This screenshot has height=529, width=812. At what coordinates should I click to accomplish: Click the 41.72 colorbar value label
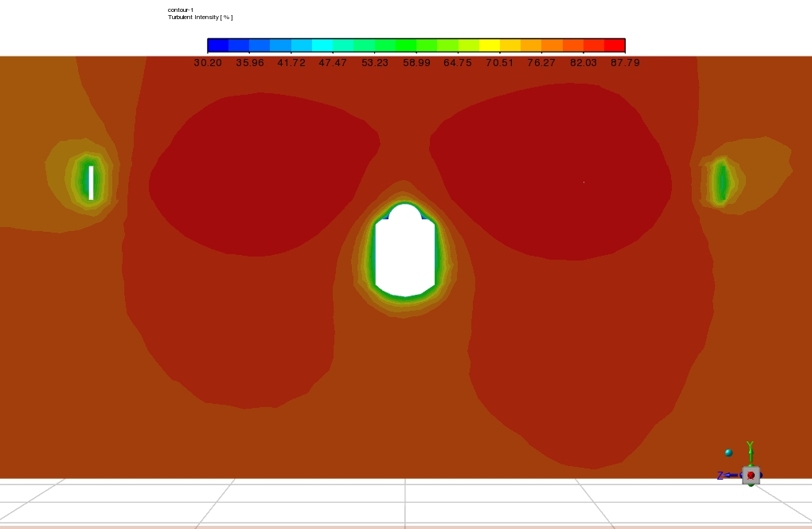tap(291, 62)
